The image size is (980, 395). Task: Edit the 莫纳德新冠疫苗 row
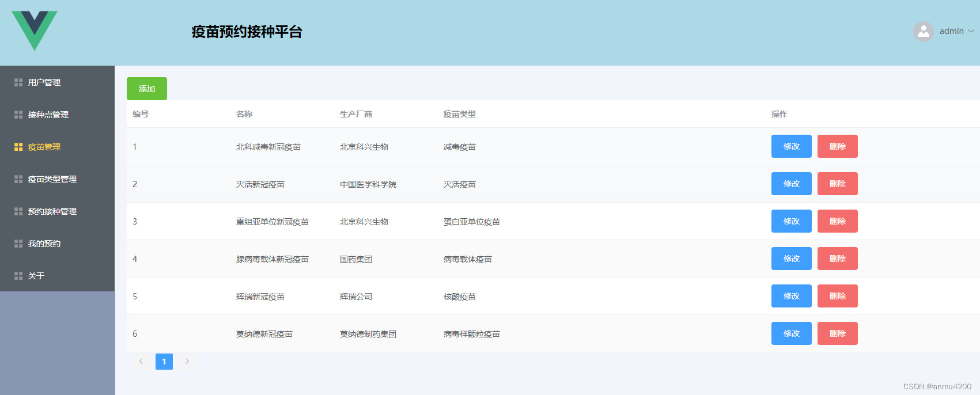pos(792,333)
